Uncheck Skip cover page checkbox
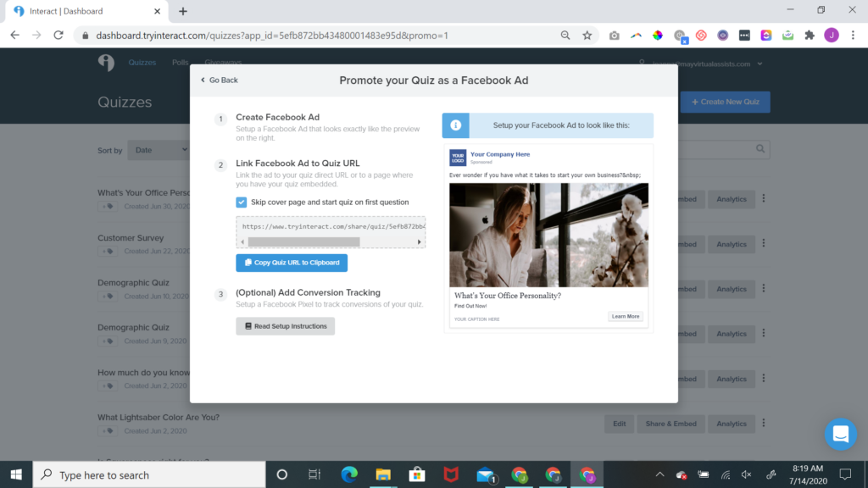The image size is (868, 488). [242, 202]
